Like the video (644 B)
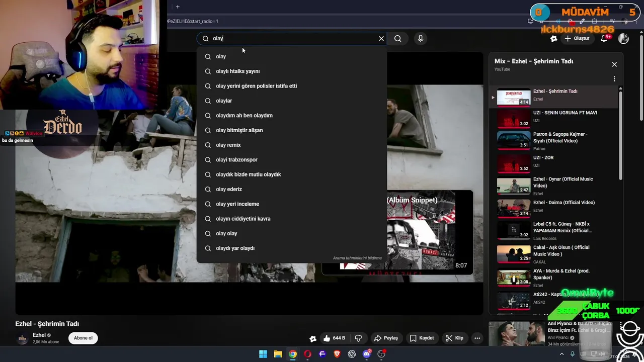 tap(334, 338)
